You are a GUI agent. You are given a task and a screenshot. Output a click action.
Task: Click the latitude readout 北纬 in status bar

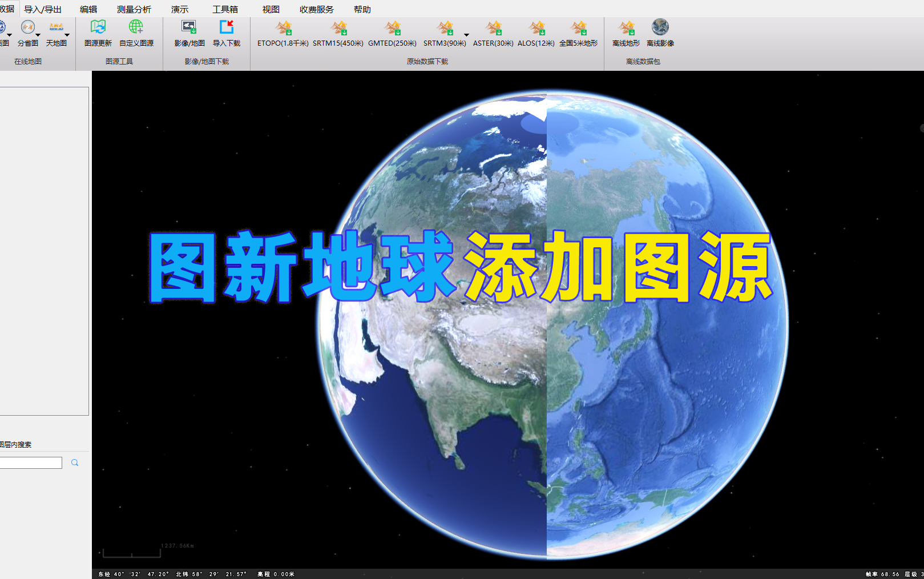click(211, 574)
